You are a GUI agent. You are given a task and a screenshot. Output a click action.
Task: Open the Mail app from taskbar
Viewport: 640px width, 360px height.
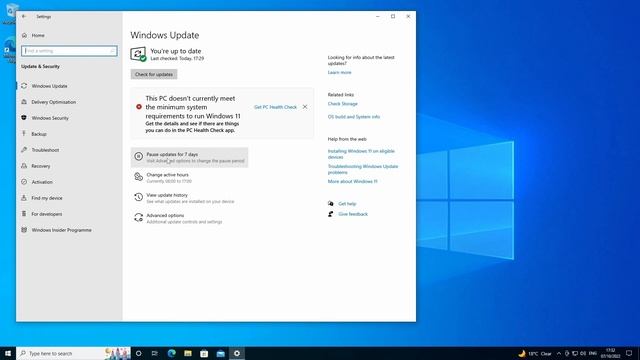coord(220,353)
